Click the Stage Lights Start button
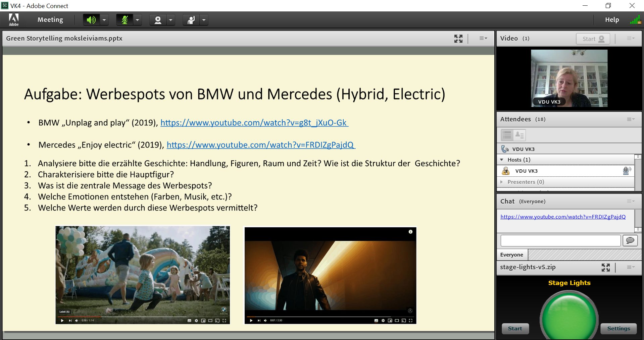644x340 pixels. [x=515, y=329]
